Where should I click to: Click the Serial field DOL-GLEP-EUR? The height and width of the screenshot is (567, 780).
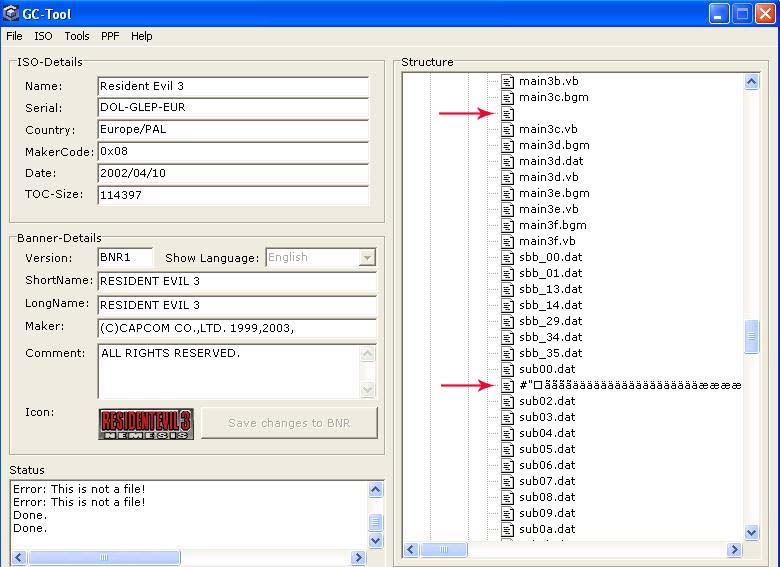click(233, 107)
